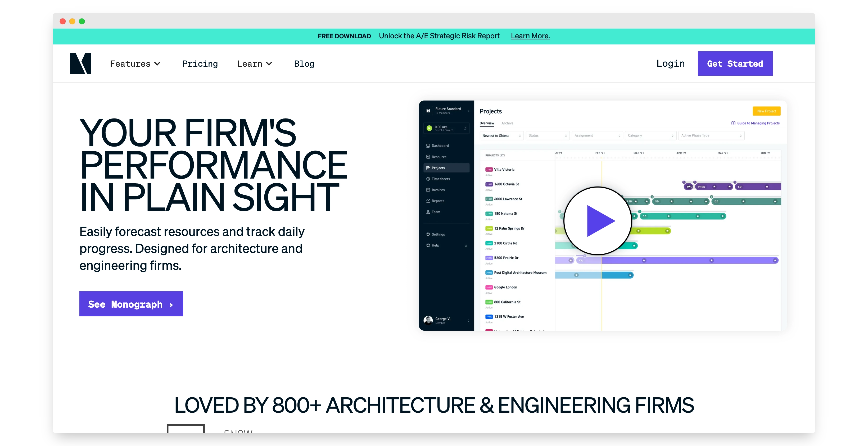868x446 pixels.
Task: Click the book icon beside Guide to Managing Projects
Action: [733, 123]
